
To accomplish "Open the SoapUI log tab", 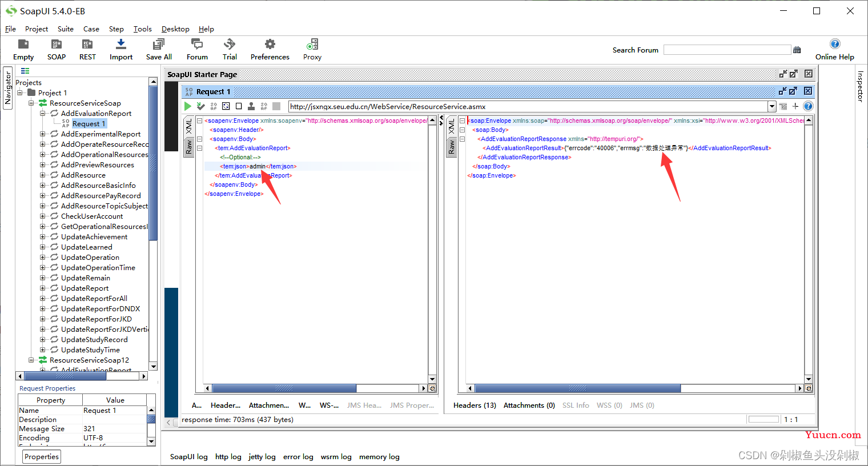I will click(189, 456).
